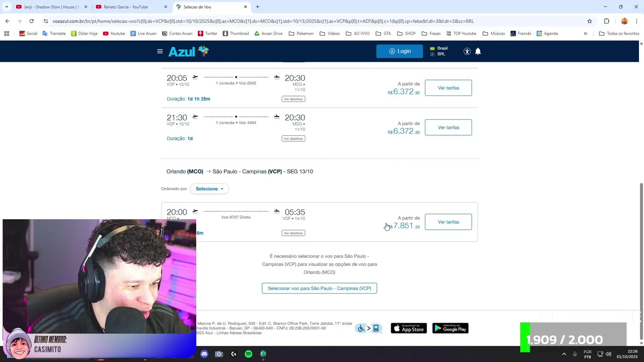Open the camera app in taskbar
This screenshot has height=362, width=644.
(x=219, y=354)
